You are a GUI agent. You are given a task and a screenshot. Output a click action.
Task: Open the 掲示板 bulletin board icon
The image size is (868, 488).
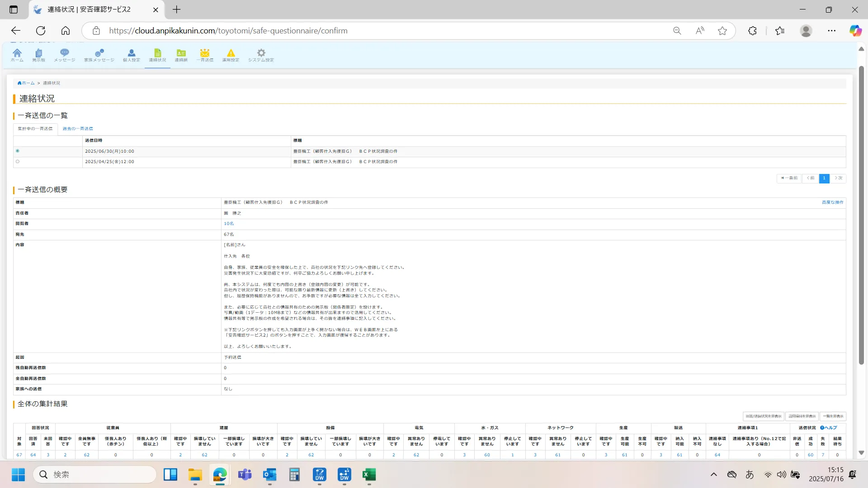pyautogui.click(x=39, y=55)
